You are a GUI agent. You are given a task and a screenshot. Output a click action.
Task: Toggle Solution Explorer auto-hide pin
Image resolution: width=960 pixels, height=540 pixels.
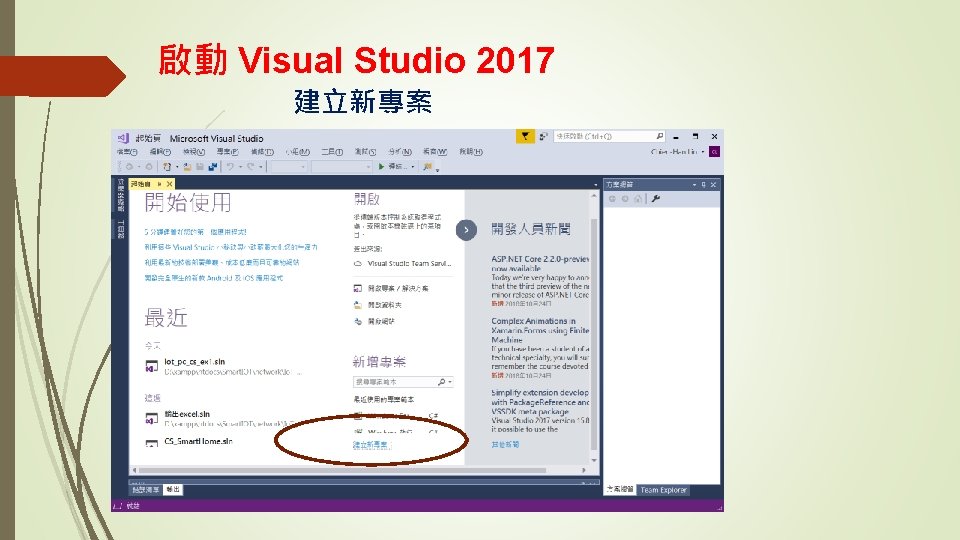click(703, 184)
